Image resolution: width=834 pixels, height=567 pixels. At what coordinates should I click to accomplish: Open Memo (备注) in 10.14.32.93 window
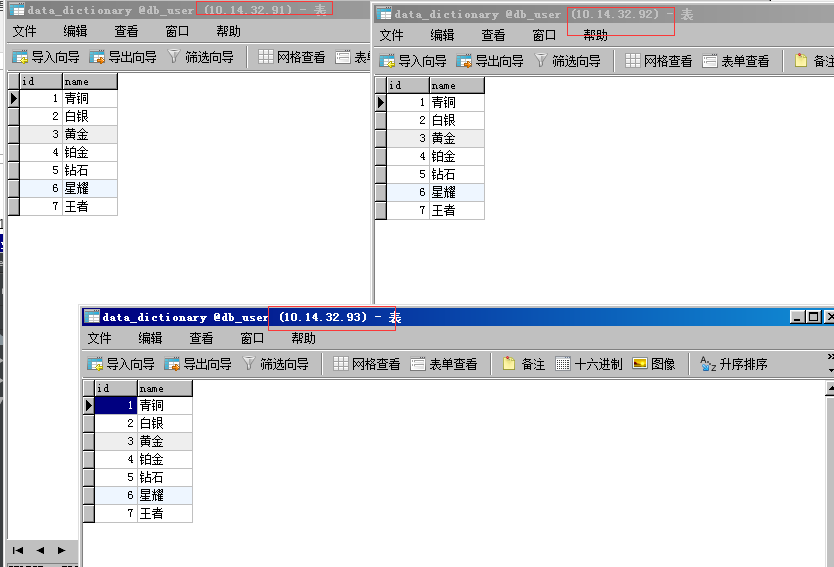pyautogui.click(x=524, y=364)
